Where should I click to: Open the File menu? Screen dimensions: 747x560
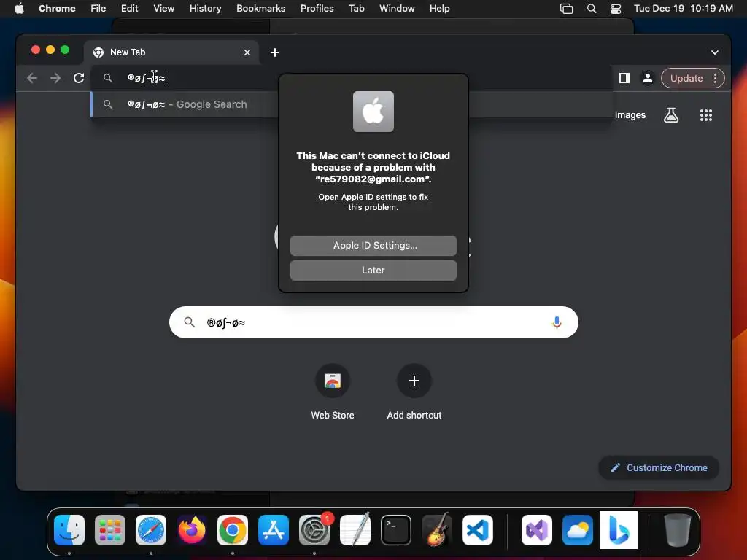pos(98,9)
